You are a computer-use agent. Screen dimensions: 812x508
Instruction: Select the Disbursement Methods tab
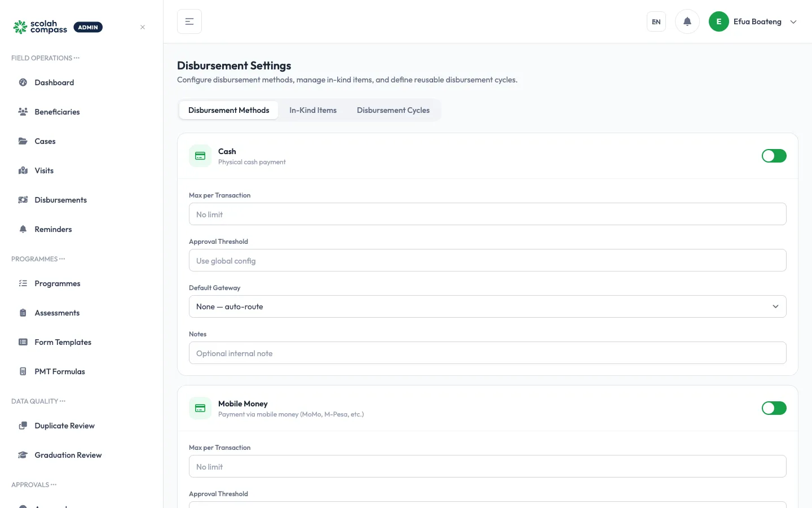pyautogui.click(x=229, y=110)
